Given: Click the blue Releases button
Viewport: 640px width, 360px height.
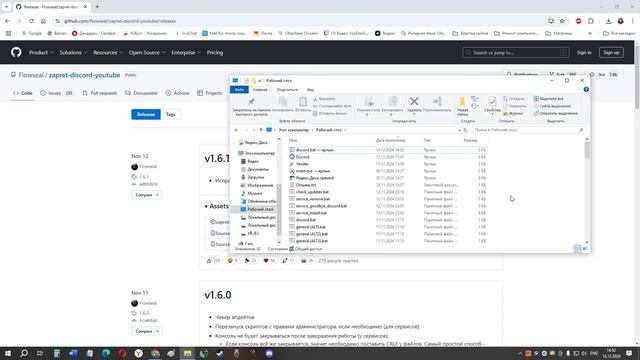Looking at the screenshot, I should pyautogui.click(x=146, y=114).
